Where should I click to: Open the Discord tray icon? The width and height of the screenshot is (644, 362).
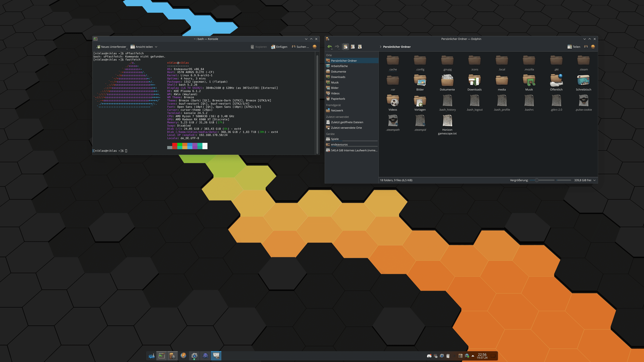429,356
